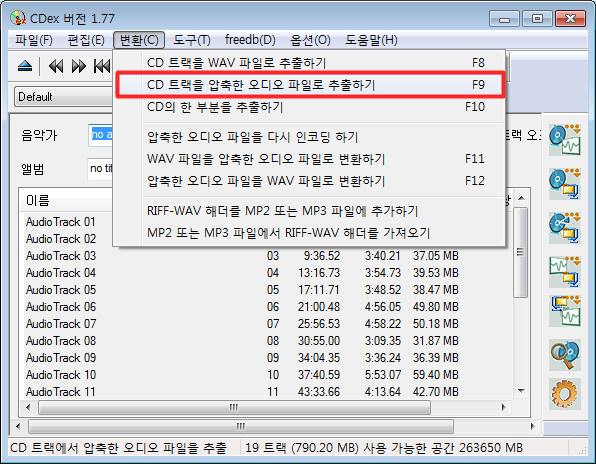
Task: Click the track list horizontal scrollbar thumb
Action: tap(235, 407)
